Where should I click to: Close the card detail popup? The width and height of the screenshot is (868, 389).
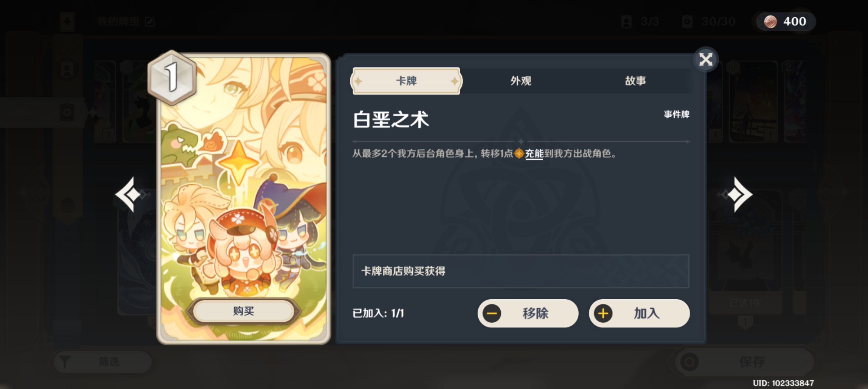coord(705,59)
